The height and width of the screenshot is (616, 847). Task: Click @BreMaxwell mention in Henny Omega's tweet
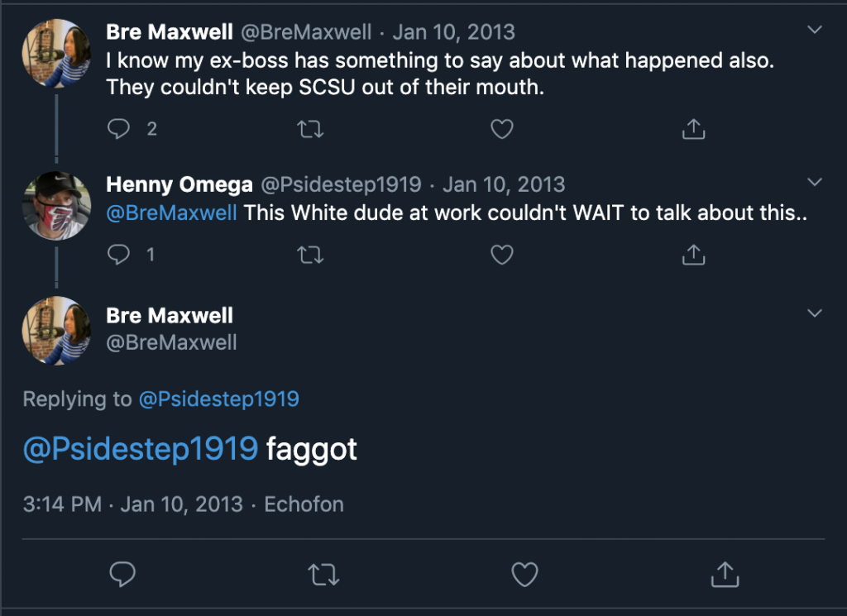172,212
